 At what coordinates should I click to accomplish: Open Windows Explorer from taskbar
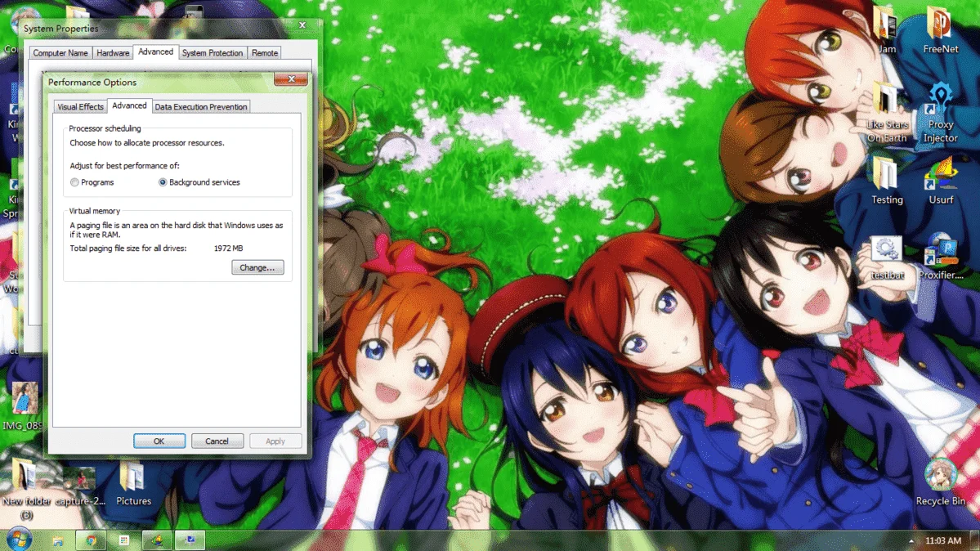pyautogui.click(x=58, y=540)
